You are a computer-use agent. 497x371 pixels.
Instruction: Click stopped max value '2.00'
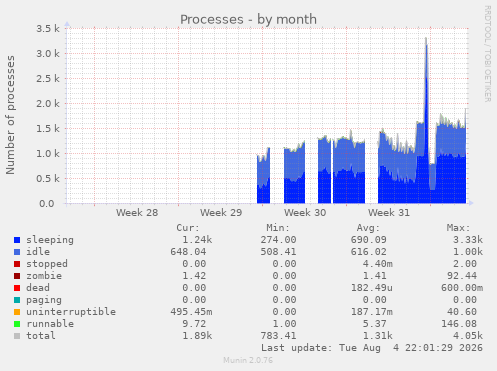465,264
